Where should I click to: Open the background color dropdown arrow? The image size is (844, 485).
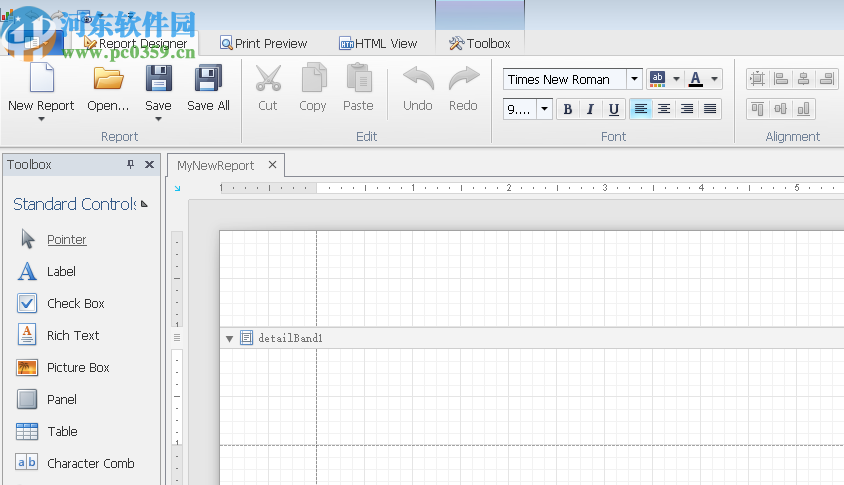(676, 79)
